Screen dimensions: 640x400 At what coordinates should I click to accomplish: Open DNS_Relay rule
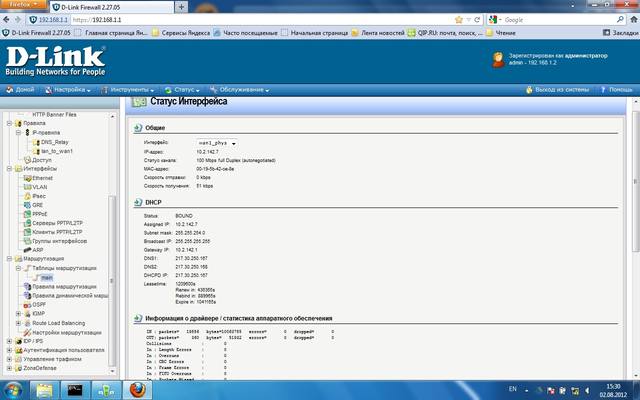[55, 142]
